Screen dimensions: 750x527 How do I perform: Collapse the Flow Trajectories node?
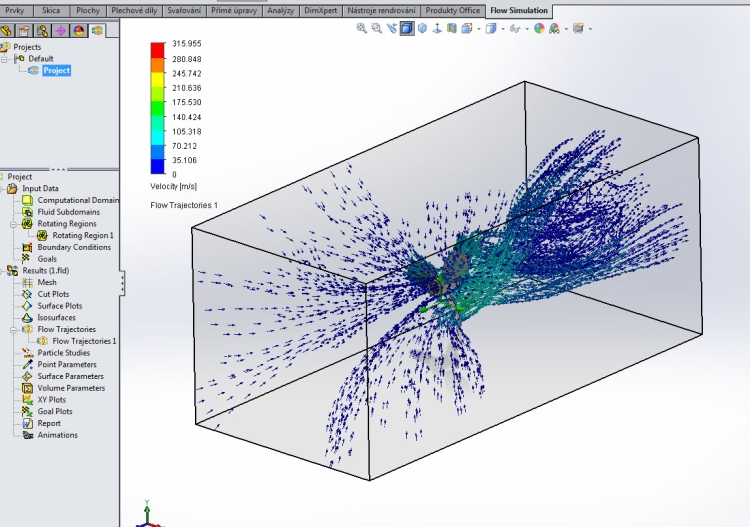[x=13, y=330]
